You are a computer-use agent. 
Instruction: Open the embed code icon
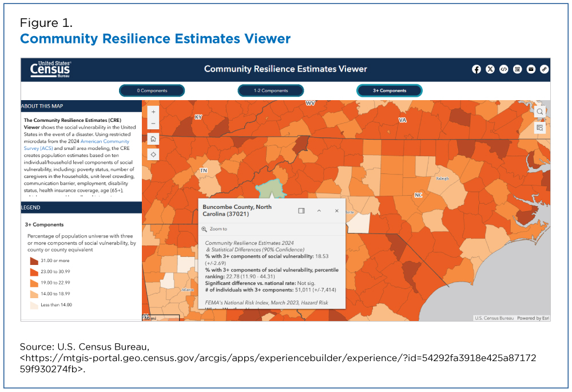pyautogui.click(x=503, y=69)
